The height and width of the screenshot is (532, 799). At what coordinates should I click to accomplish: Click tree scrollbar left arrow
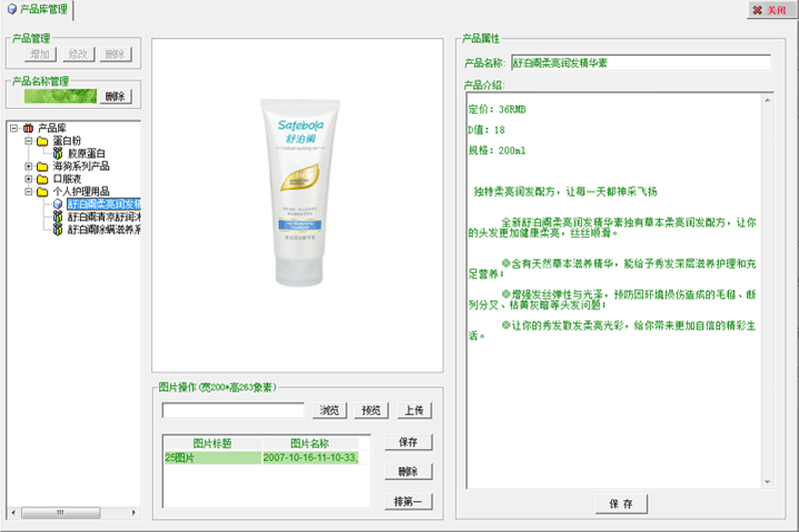(13, 512)
